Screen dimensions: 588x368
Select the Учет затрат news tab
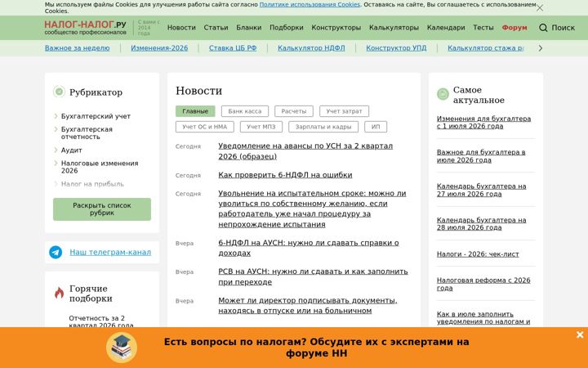point(344,111)
